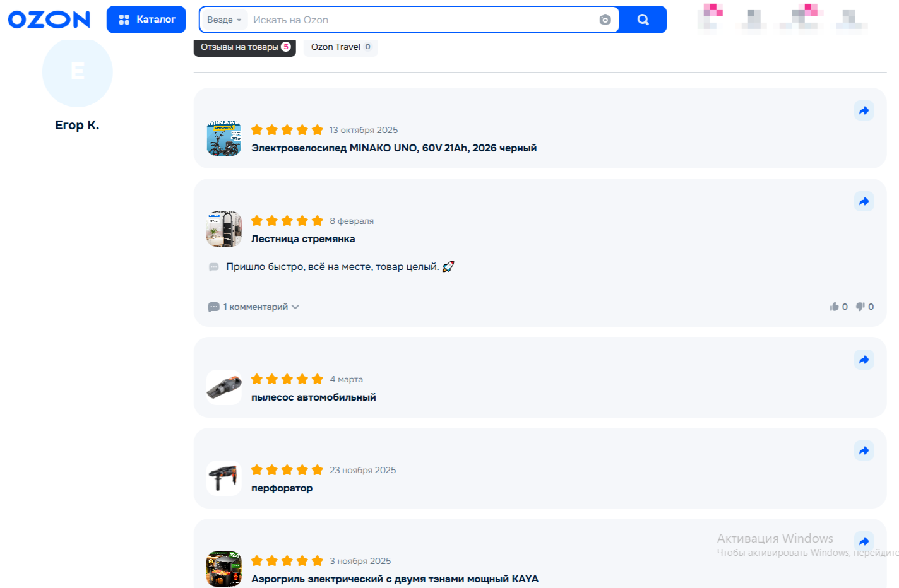Open Лестница стремянка product title
The height and width of the screenshot is (588, 899).
[x=303, y=239]
